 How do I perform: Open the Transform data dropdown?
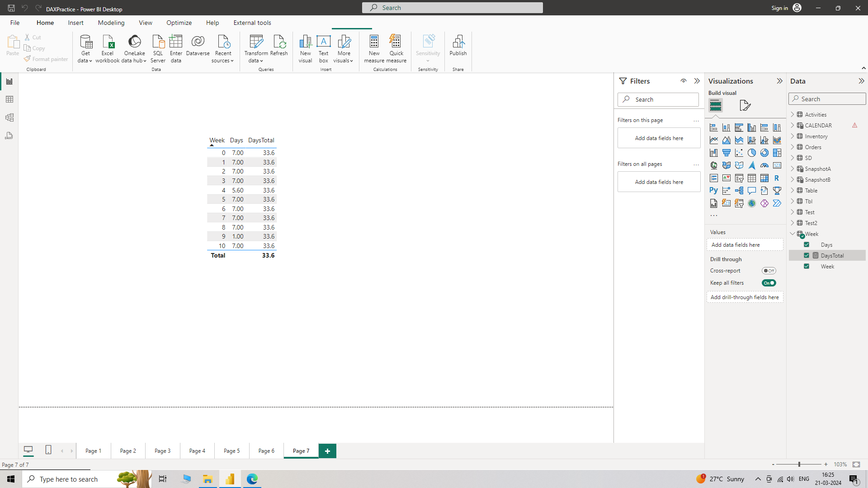pyautogui.click(x=256, y=49)
